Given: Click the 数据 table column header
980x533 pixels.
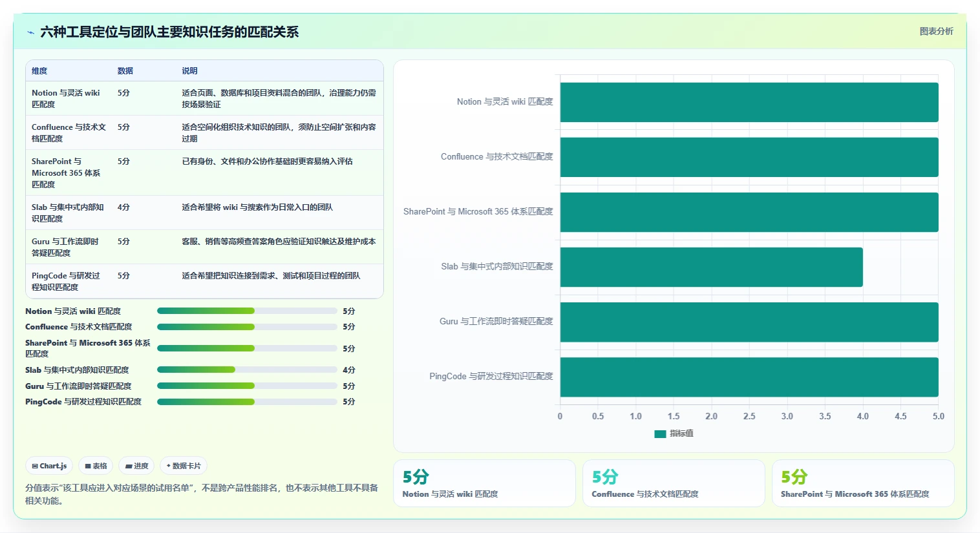Looking at the screenshot, I should coord(125,71).
